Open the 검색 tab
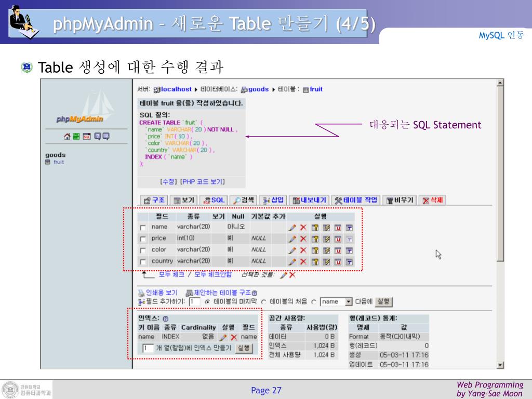 pos(243,200)
